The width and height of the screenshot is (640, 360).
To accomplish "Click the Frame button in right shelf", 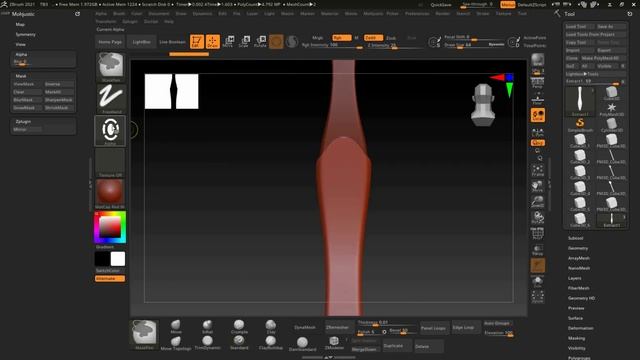I will (538, 171).
